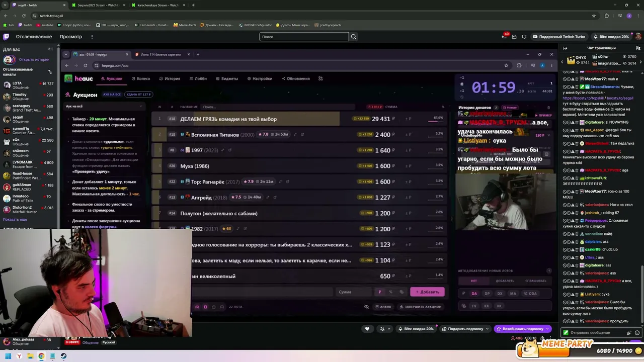Open emote picker in chat input
The image size is (644, 362).
pos(637,333)
